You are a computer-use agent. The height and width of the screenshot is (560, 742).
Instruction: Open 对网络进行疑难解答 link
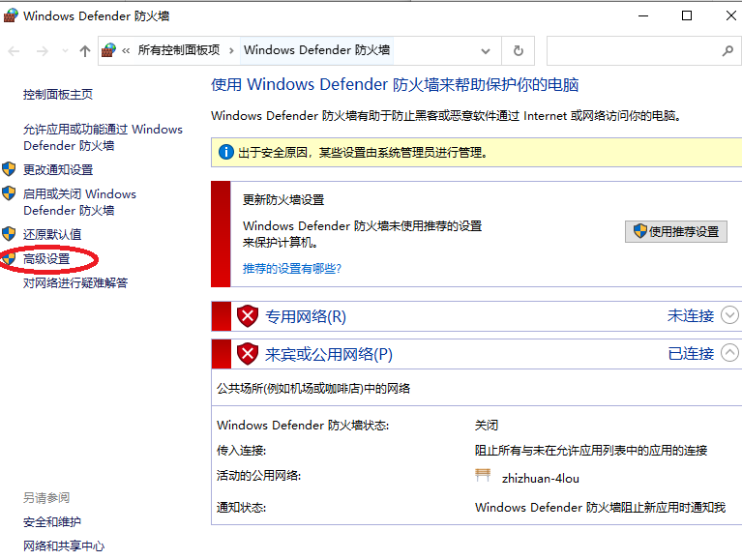(x=75, y=282)
